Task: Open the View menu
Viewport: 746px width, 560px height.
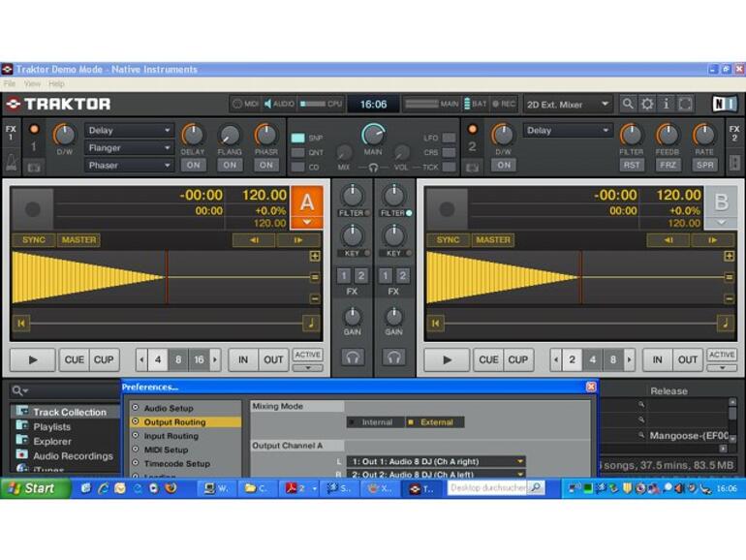Action: (x=30, y=83)
